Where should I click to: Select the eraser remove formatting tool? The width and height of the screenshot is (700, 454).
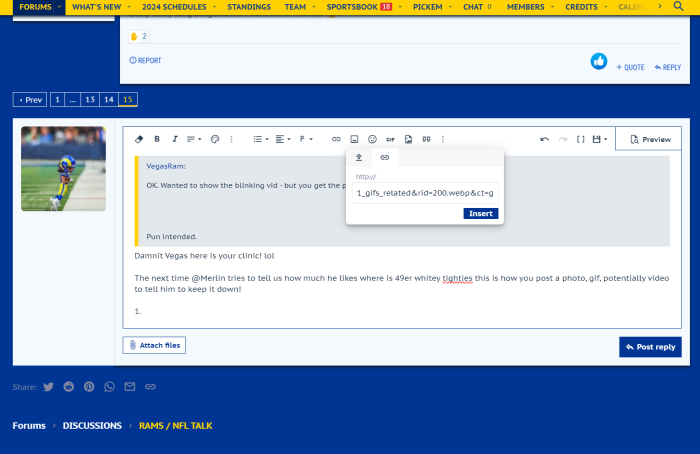139,139
